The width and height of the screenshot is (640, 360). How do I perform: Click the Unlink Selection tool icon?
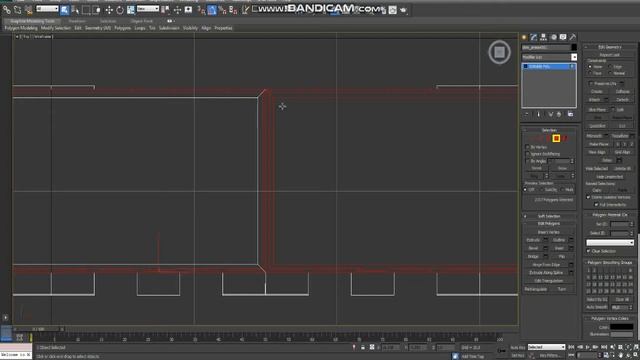point(18,9)
